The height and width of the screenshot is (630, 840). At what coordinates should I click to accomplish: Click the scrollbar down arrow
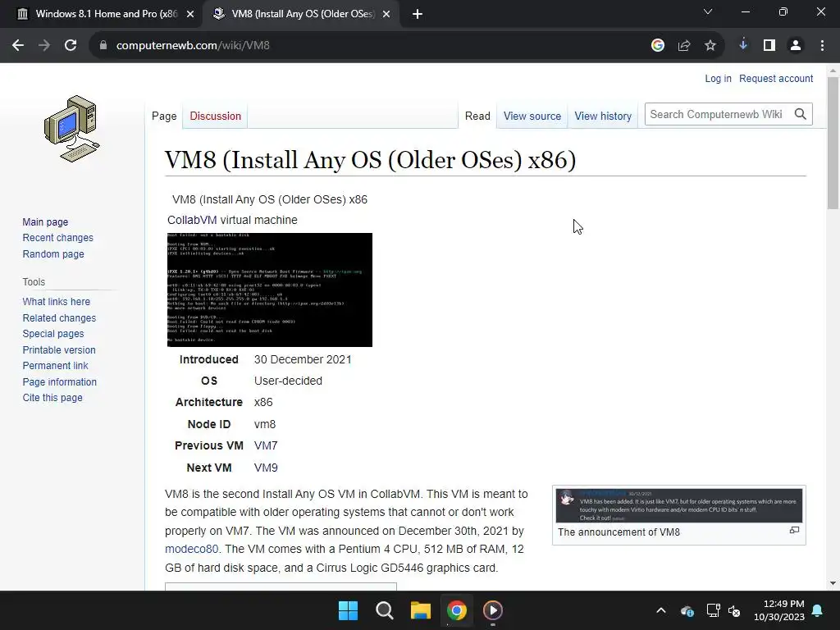point(833,583)
